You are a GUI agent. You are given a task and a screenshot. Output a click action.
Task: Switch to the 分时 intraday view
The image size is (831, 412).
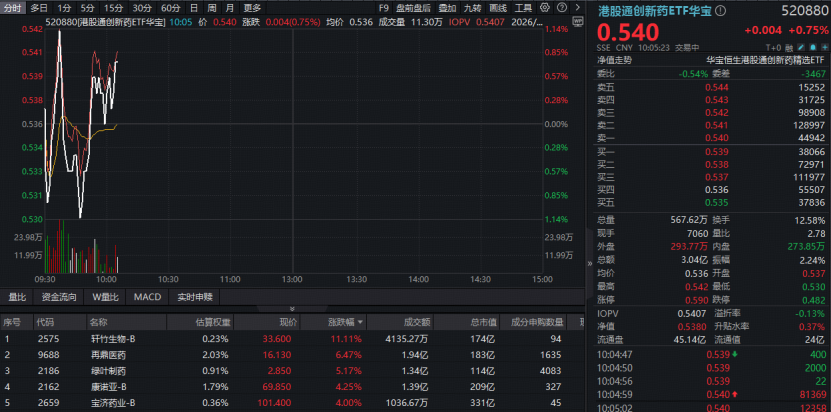click(x=12, y=8)
